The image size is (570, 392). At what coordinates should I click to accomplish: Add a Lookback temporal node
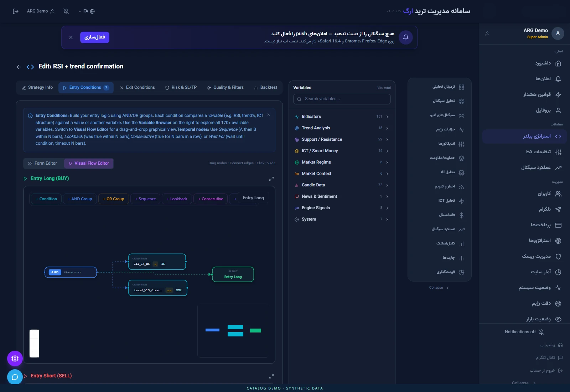pyautogui.click(x=177, y=199)
